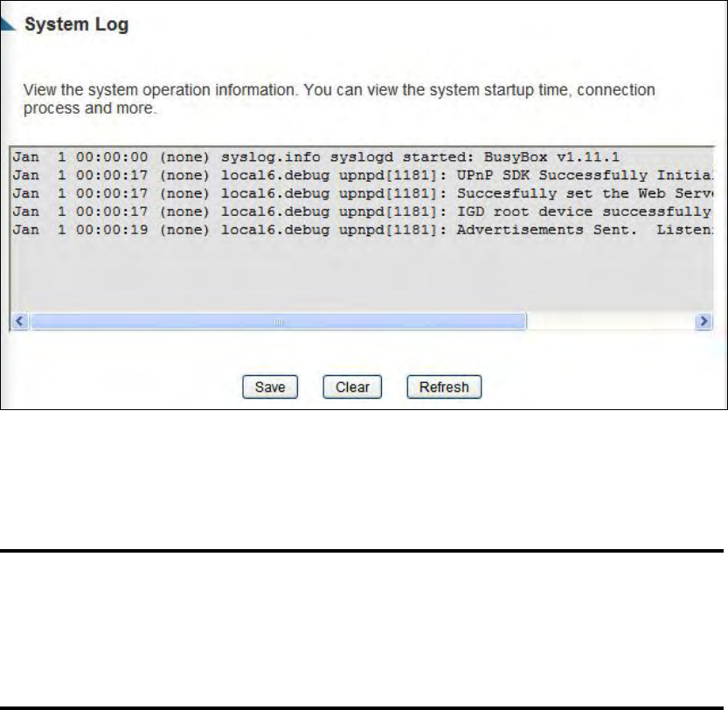Select the 'Succesfully set the Web' log line
The height and width of the screenshot is (710, 728).
362,193
